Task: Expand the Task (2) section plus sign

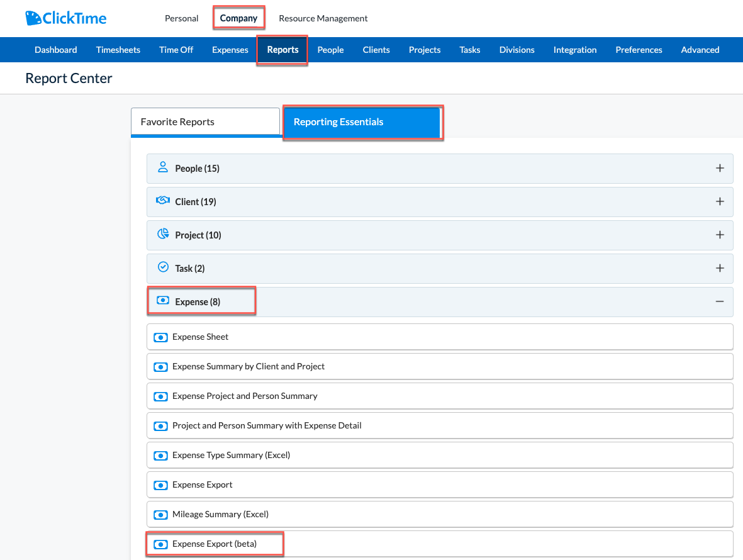Action: click(720, 268)
